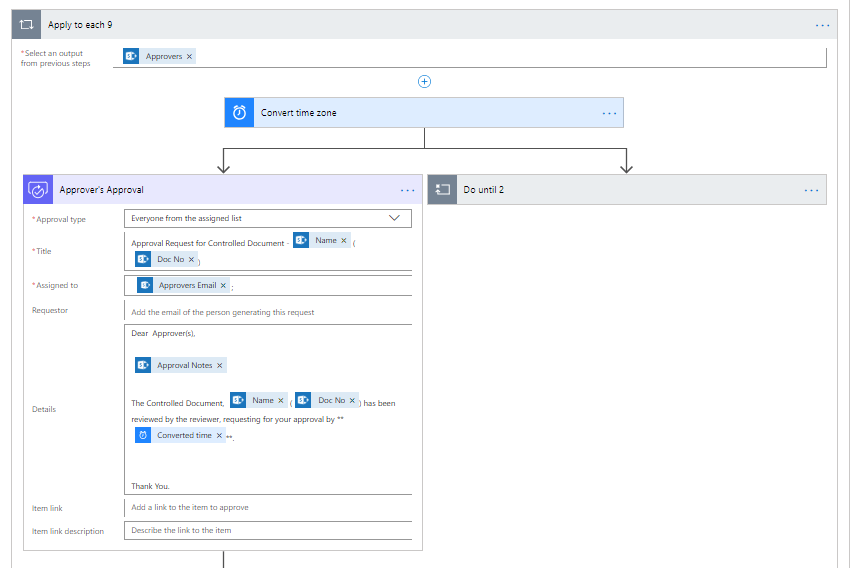
Task: Insert a new step with plus button
Action: pos(424,82)
